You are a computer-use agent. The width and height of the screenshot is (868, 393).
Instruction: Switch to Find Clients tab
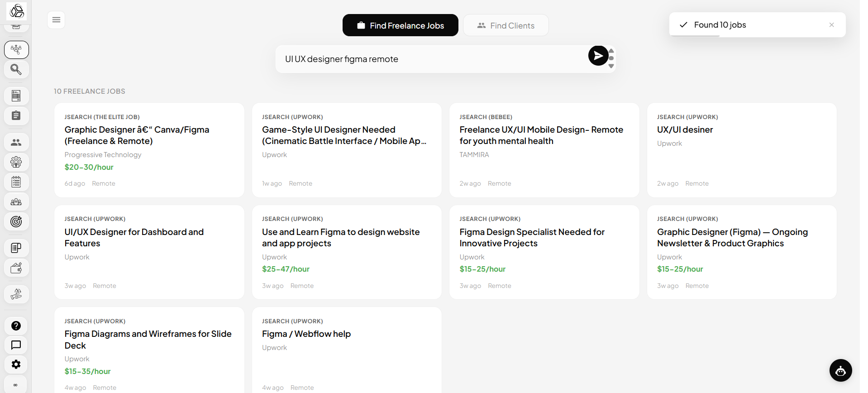506,25
